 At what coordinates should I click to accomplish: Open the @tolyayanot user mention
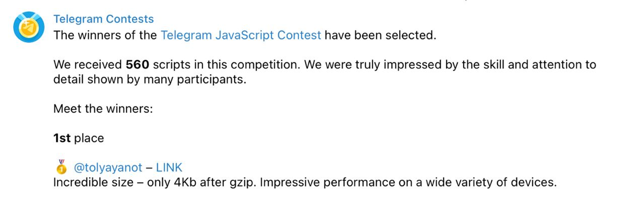point(108,167)
